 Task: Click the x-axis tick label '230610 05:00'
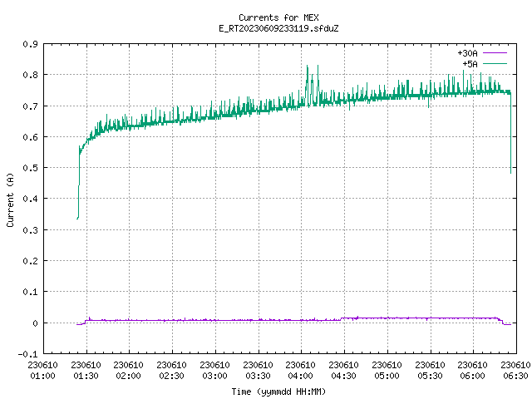pyautogui.click(x=387, y=371)
